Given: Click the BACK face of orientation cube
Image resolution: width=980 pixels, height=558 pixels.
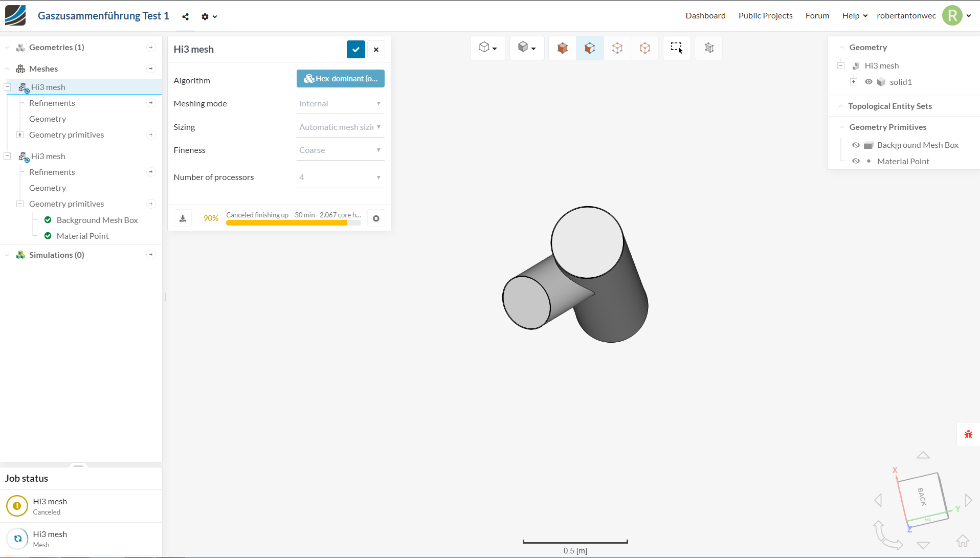Looking at the screenshot, I should (x=922, y=497).
